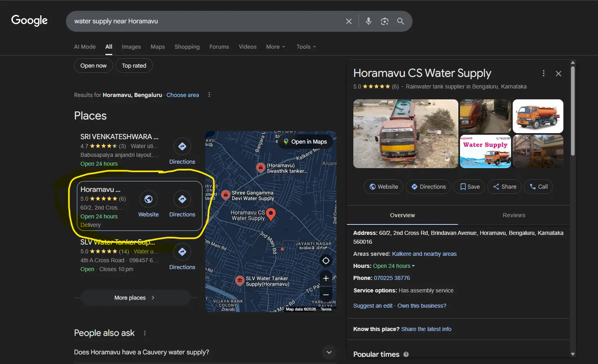Open website of Horamavu listing

(148, 204)
